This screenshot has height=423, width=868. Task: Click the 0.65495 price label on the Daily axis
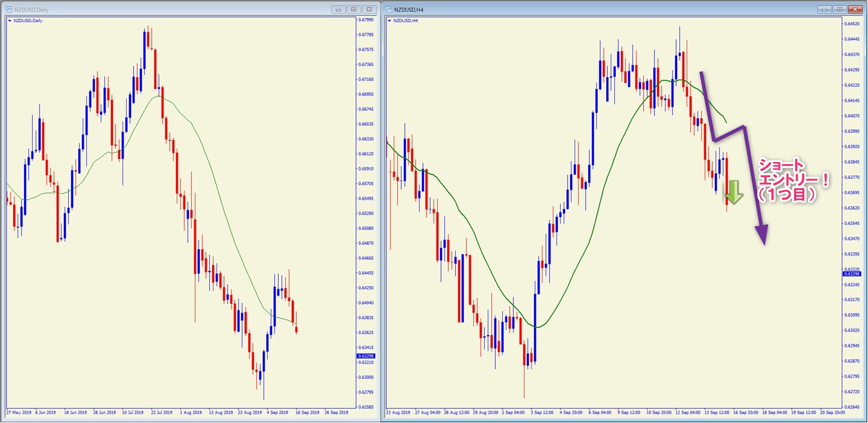click(x=366, y=199)
